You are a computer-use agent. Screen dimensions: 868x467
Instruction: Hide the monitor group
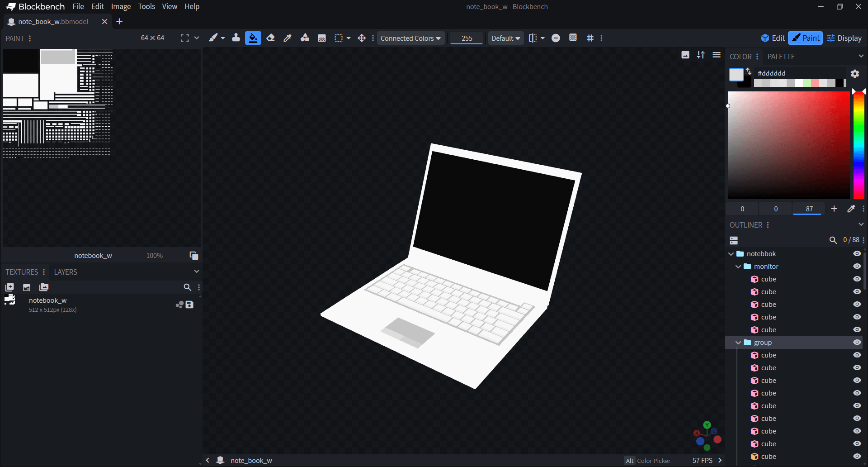coord(857,267)
